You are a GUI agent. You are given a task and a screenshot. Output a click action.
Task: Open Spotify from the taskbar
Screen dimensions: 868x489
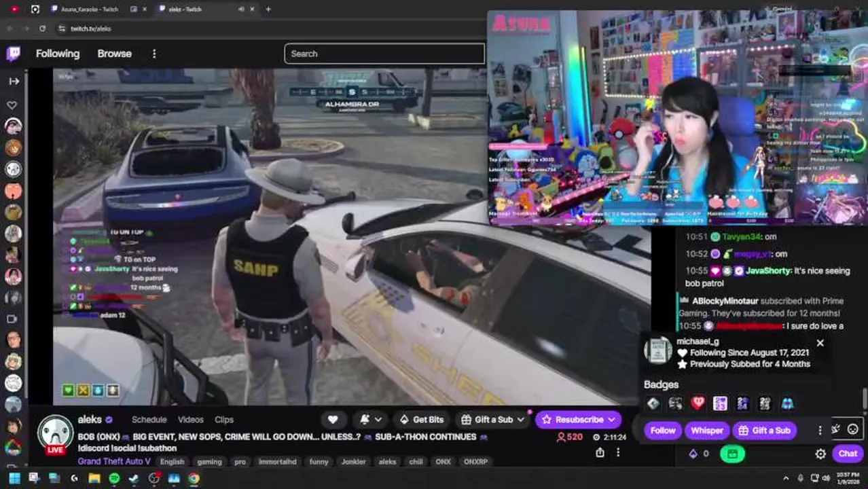114,478
